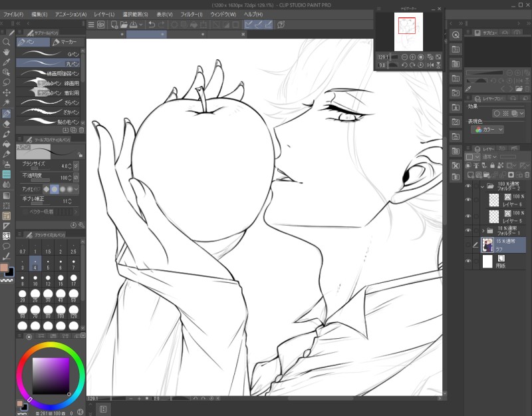Open the レイヤー(L) menu
The height and width of the screenshot is (416, 532).
click(104, 14)
